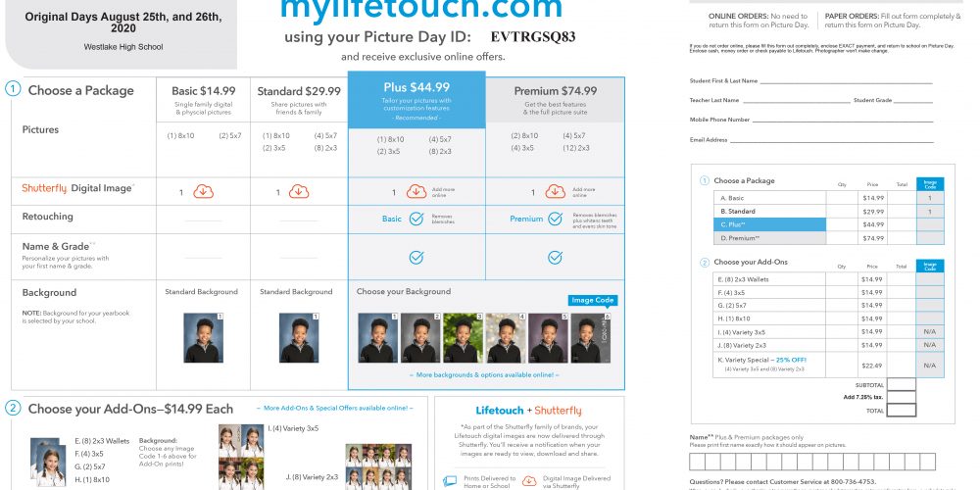Click the first letter box of the Name row
Image resolution: width=980 pixels, height=490 pixels.
point(697,462)
